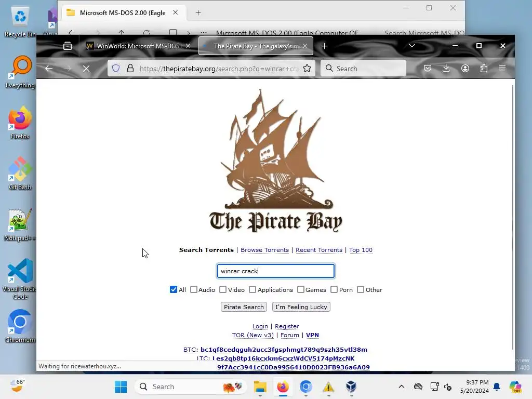Expand list all tabs chevron
The height and width of the screenshot is (399, 532).
[x=412, y=46]
